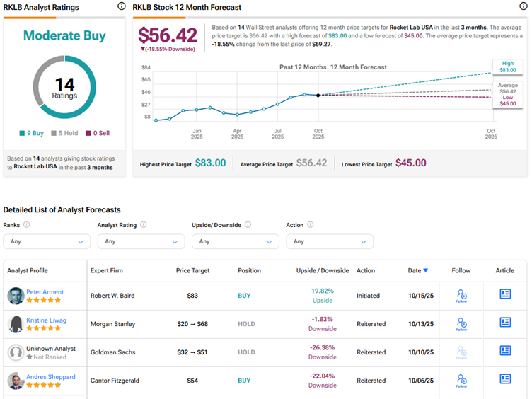Open the article for Cantor Fitzgerald rating
The width and height of the screenshot is (532, 399).
coord(505,379)
